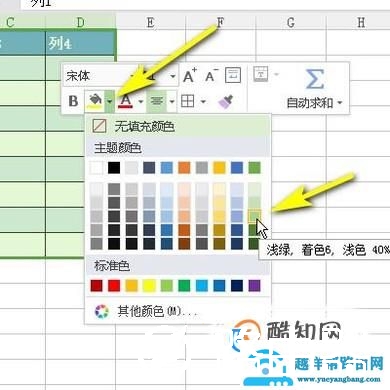Screen dimensions: 390x390
Task: Click the borders grid icon
Action: coord(187,101)
